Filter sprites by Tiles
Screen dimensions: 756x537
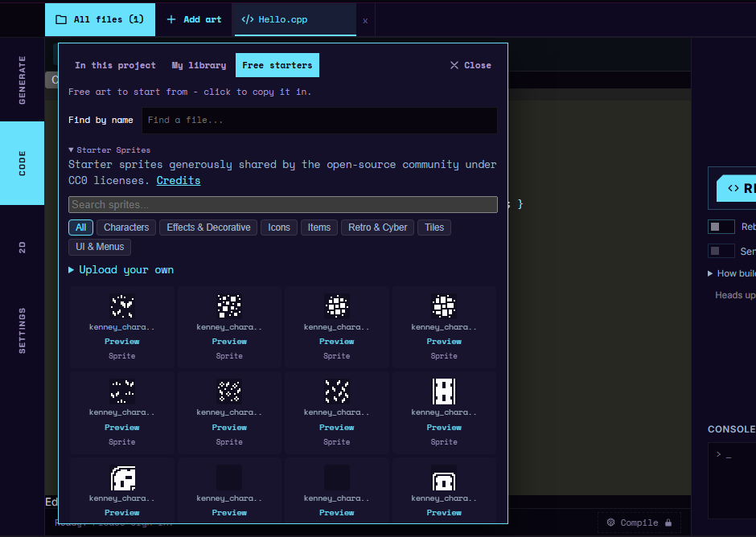tap(434, 228)
